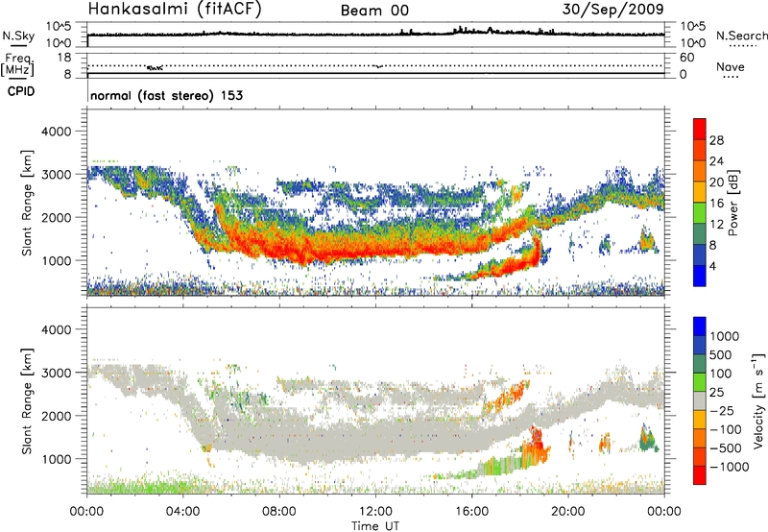Viewport: 768px width, 532px height.
Task: Pick the grey segment of Velocity colour bar
Action: tap(700, 401)
